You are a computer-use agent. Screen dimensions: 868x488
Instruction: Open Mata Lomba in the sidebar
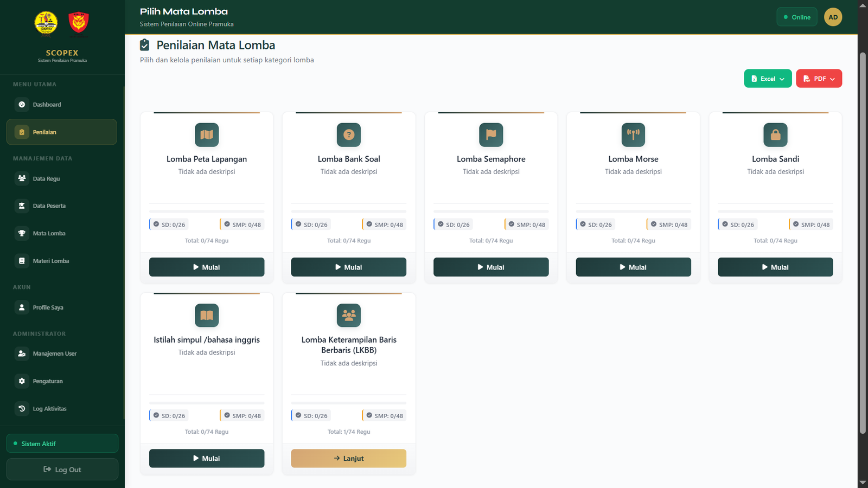tap(62, 233)
